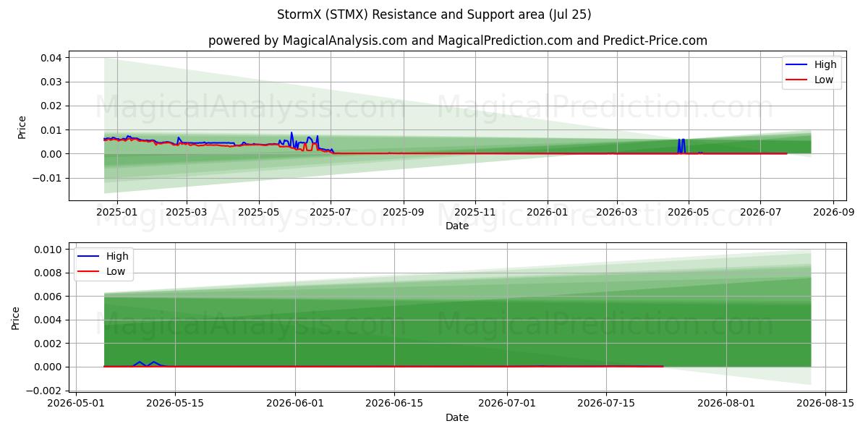The image size is (868, 434).
Task: Click the "2025-09" tick label on the top chart
Action: pyautogui.click(x=403, y=212)
